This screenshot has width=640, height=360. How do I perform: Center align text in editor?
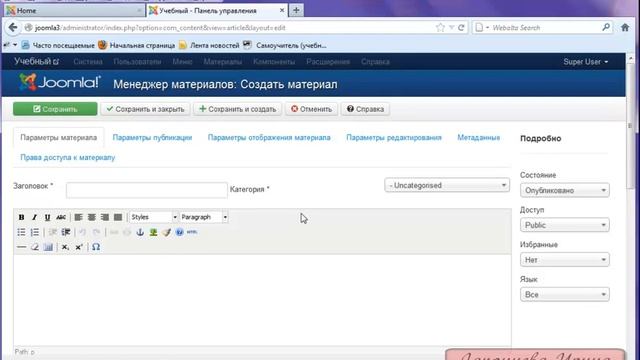point(91,217)
